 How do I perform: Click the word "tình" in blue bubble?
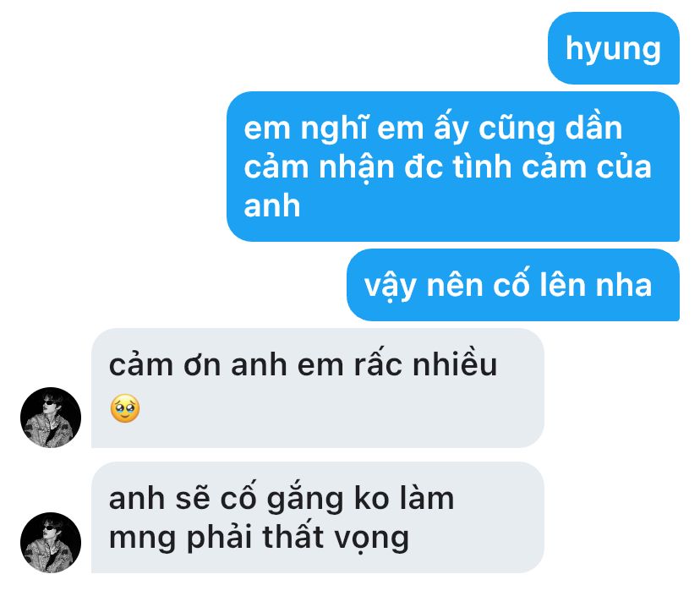(482, 167)
